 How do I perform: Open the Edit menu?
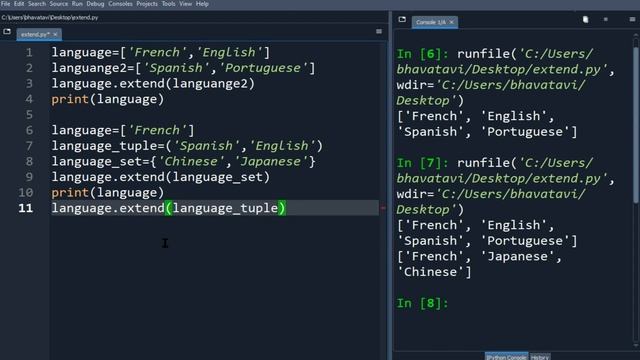(x=19, y=4)
